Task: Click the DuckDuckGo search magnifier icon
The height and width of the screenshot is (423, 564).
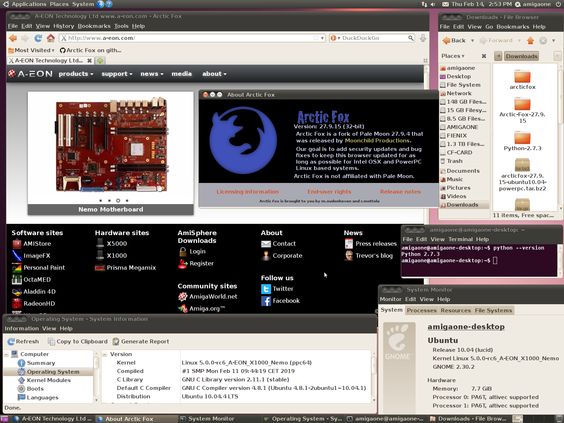Action: click(410, 38)
